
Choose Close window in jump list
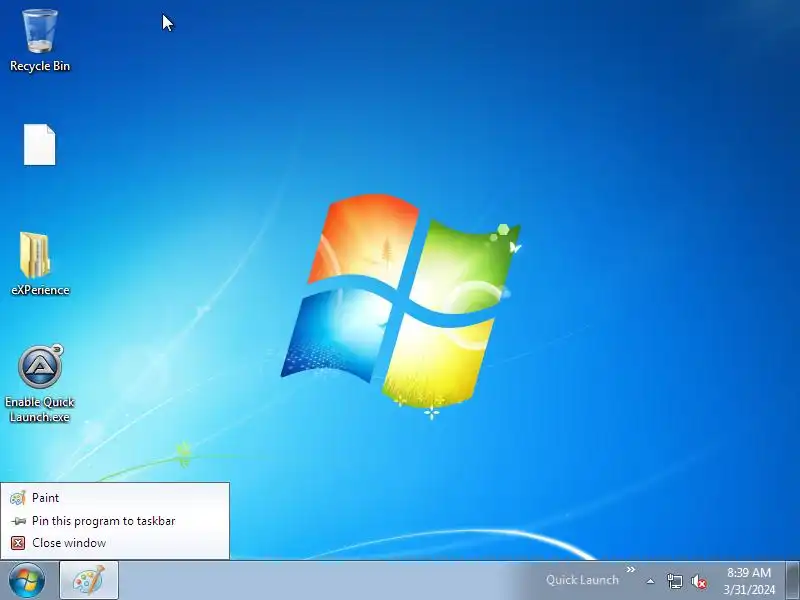pos(115,543)
